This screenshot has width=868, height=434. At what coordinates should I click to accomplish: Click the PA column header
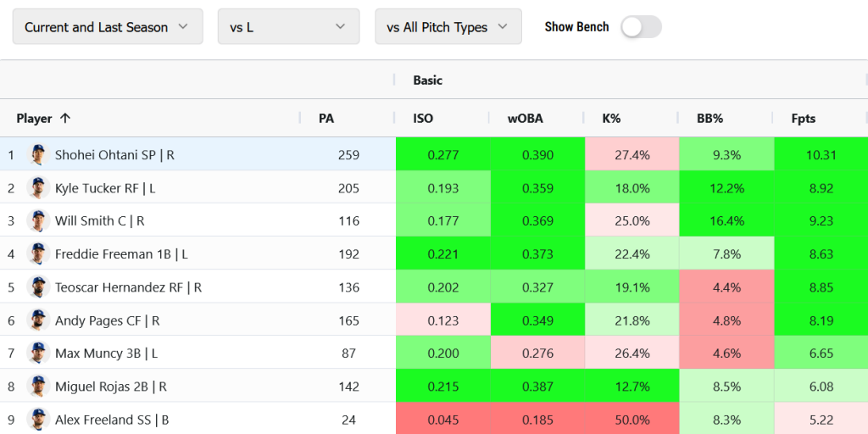[x=326, y=119]
